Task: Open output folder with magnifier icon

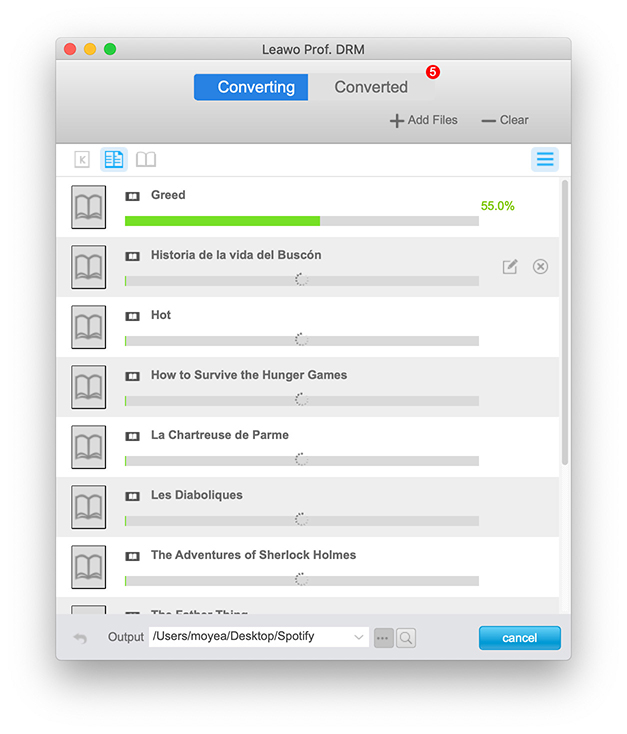Action: [x=405, y=638]
